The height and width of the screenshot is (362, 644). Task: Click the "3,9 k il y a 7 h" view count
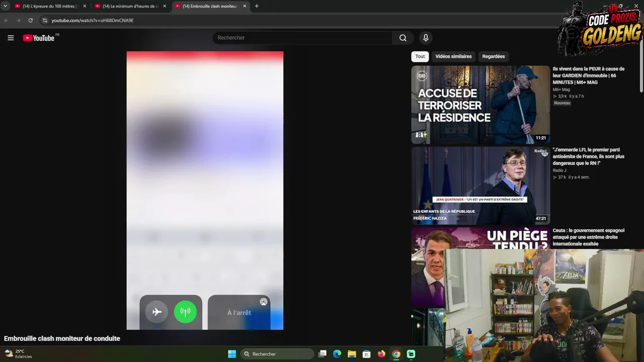569,96
